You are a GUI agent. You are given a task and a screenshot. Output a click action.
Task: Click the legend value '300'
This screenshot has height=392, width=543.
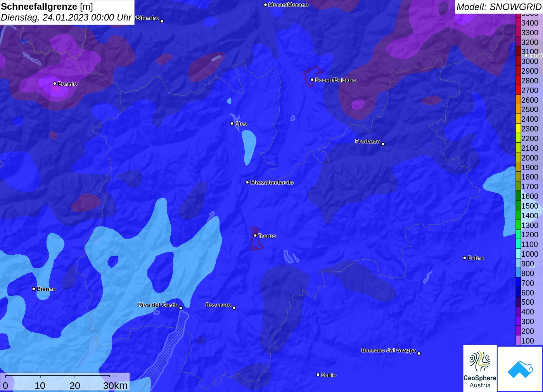pos(528,321)
